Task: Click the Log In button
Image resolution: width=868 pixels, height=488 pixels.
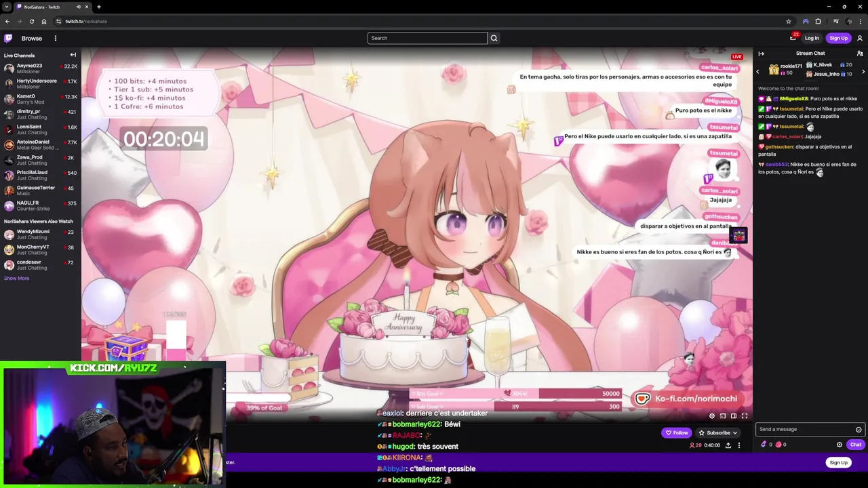Action: click(812, 38)
